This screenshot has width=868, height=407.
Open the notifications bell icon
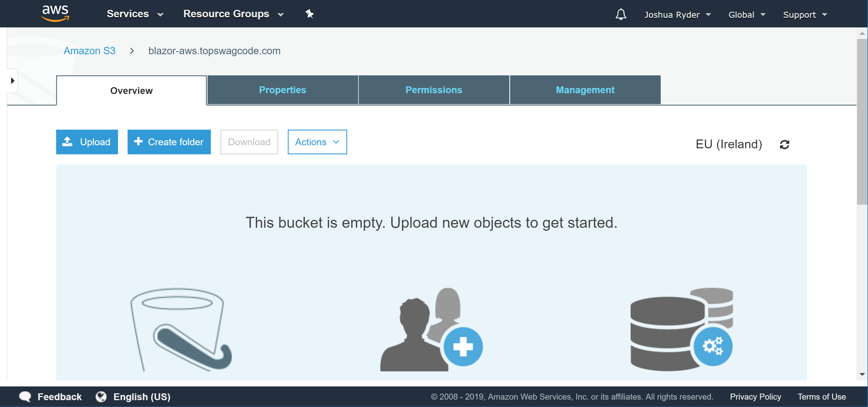coord(621,14)
